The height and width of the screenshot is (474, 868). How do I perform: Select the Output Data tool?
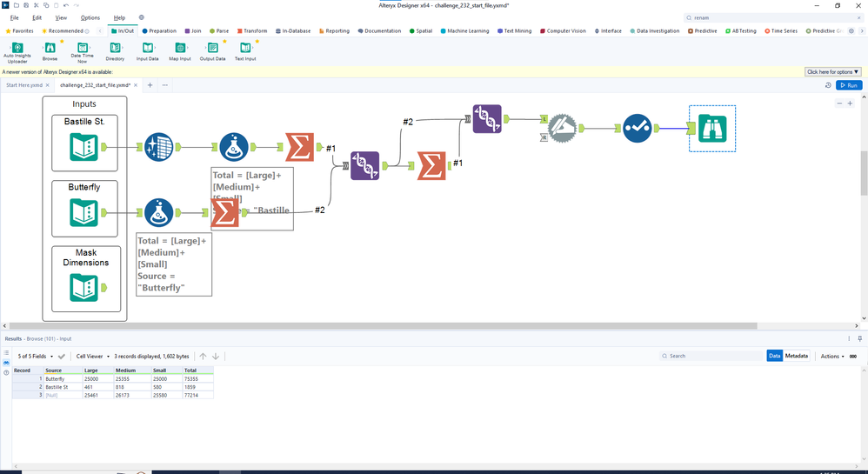pyautogui.click(x=212, y=51)
